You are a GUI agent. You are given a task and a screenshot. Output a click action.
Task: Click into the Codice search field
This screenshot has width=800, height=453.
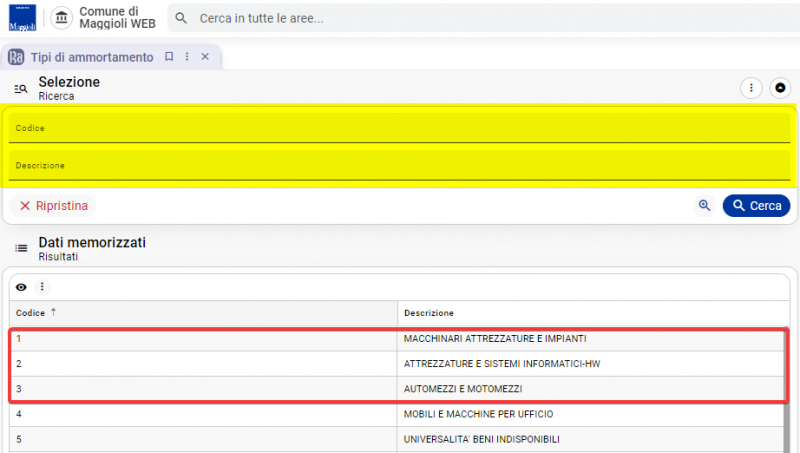tap(399, 128)
